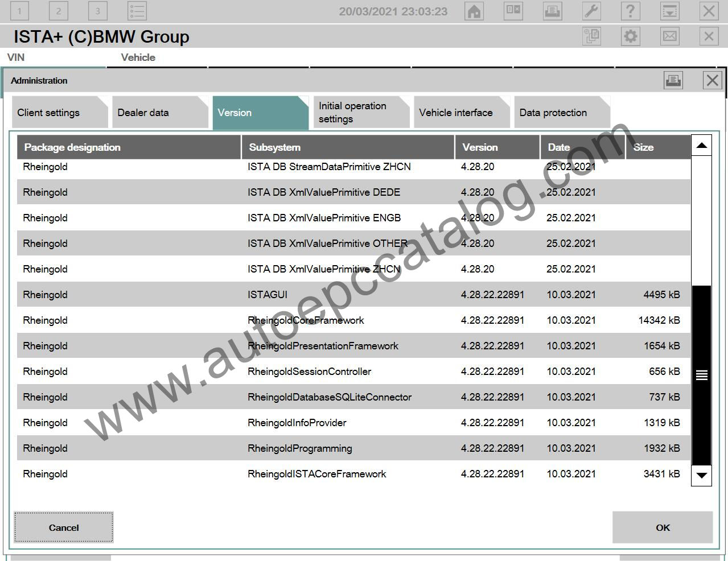Open the operations list icon
This screenshot has height=561, width=728.
137,11
